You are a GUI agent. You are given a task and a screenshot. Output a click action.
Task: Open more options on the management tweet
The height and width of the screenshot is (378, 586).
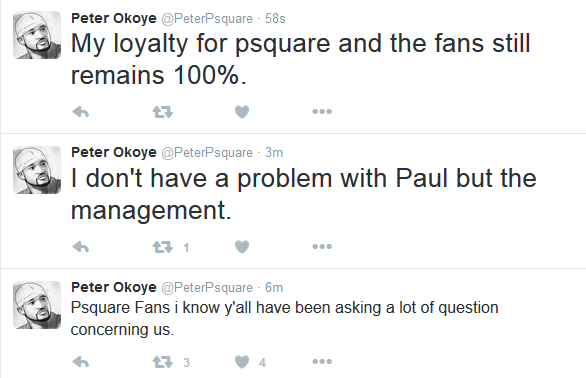tap(322, 246)
